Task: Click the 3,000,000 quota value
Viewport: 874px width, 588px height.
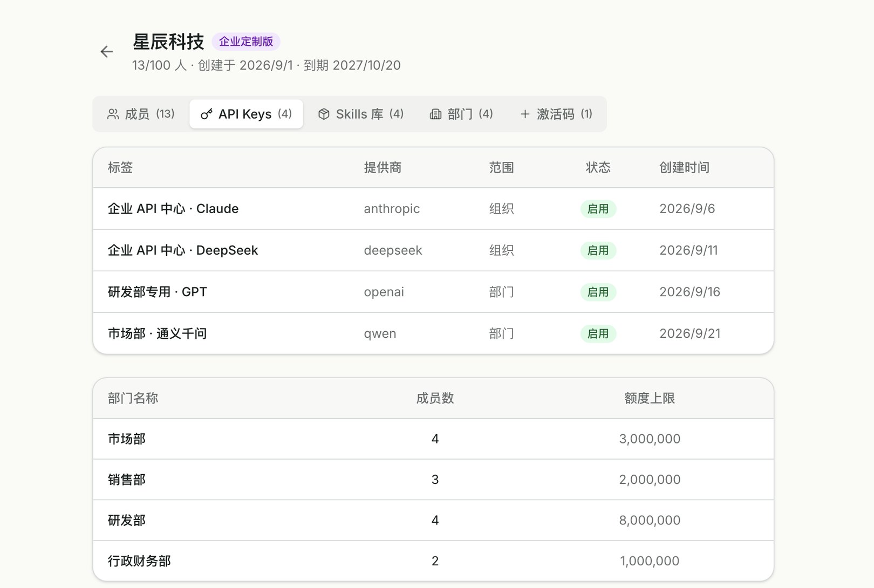Action: pos(650,439)
